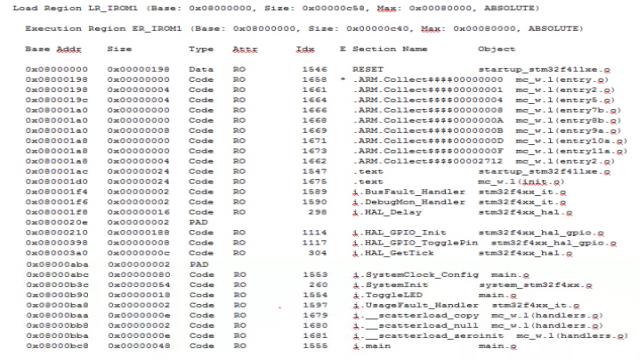Click the i.main section name
Image resolution: width=640 pixels, height=360 pixels.
point(372,346)
